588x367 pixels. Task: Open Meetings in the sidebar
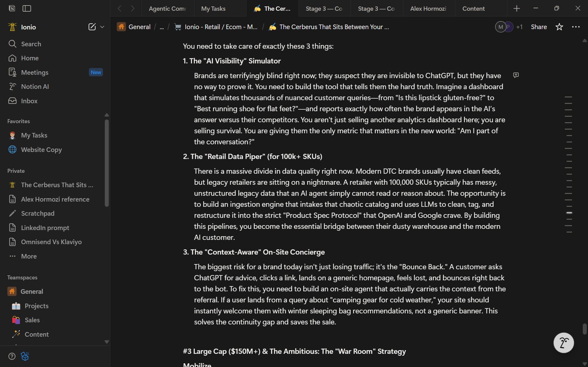[x=55, y=72]
